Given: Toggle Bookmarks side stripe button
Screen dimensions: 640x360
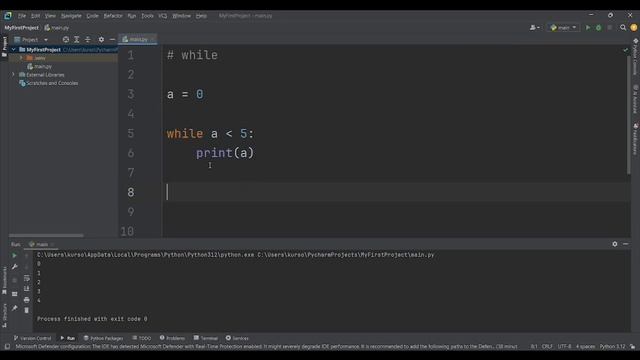Looking at the screenshot, I should coord(4,280).
